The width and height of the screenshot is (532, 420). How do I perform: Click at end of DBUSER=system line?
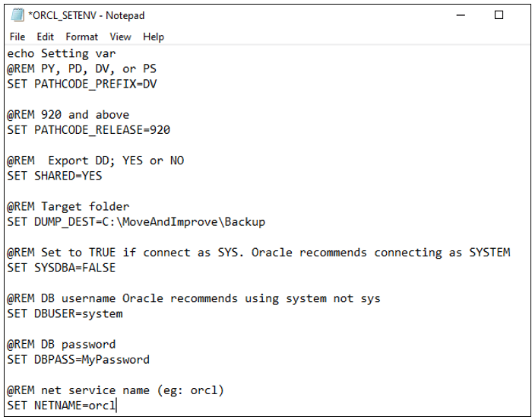(x=123, y=313)
